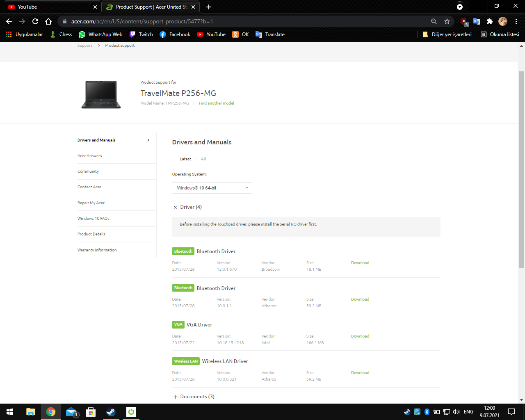Open Repair My Acer in sidebar
The width and height of the screenshot is (525, 420).
(91, 203)
